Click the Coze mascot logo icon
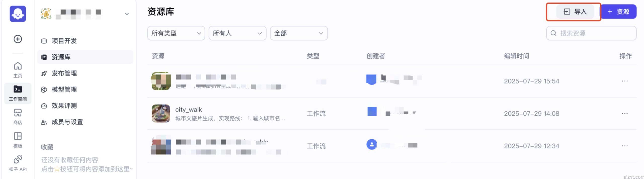This screenshot has height=179, width=644. pyautogui.click(x=17, y=14)
